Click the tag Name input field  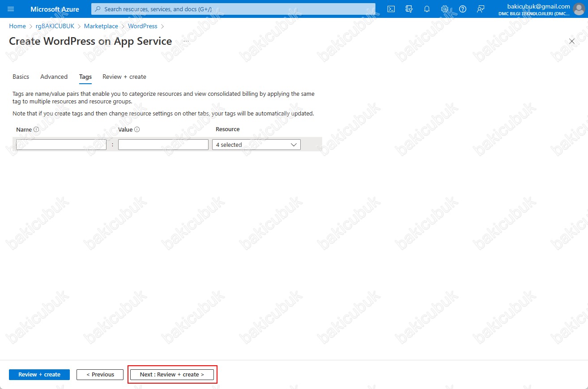[x=61, y=145]
